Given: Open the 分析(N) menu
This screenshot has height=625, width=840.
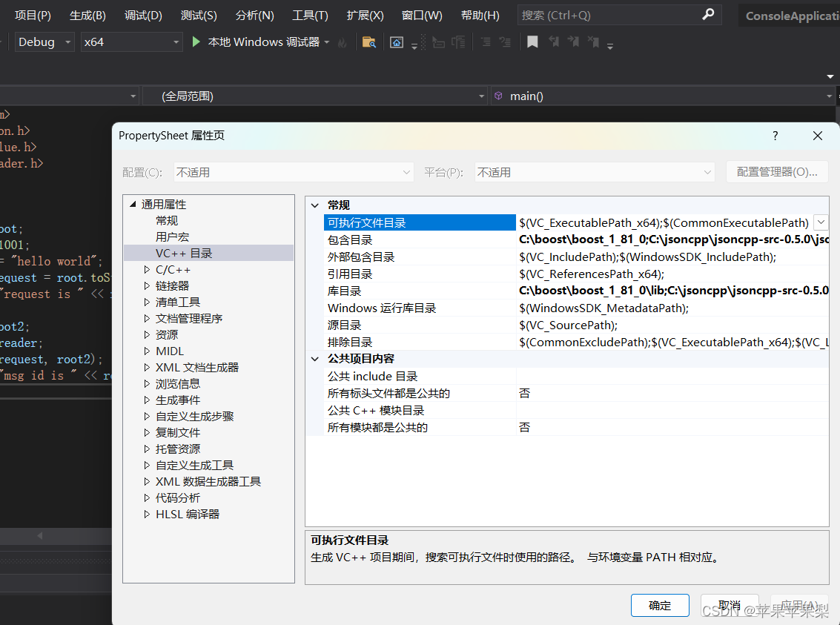Looking at the screenshot, I should click(255, 15).
